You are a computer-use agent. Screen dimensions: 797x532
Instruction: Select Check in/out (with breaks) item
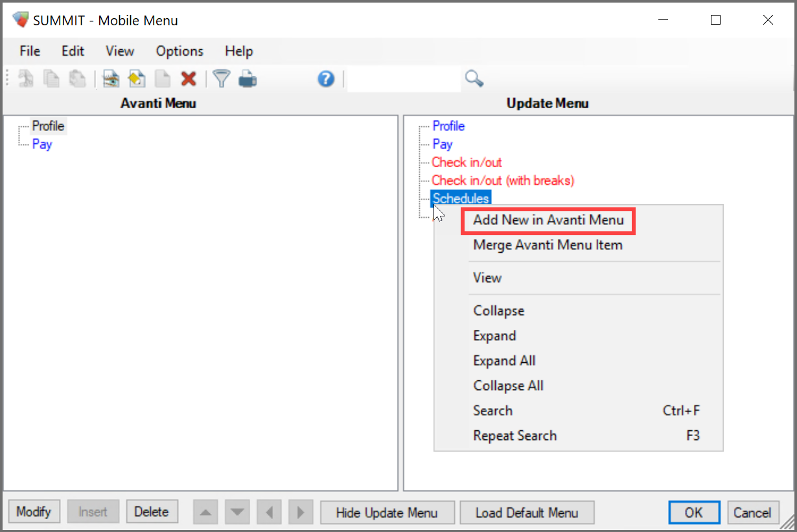pyautogui.click(x=503, y=180)
